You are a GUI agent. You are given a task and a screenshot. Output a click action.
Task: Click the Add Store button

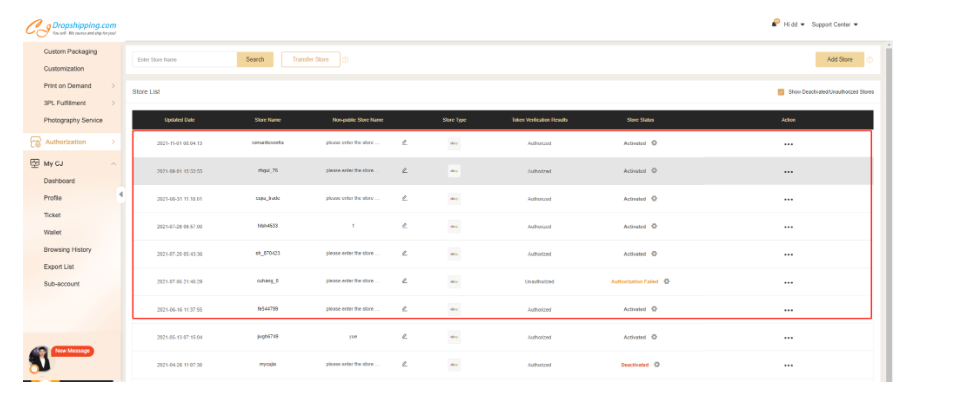coord(839,60)
